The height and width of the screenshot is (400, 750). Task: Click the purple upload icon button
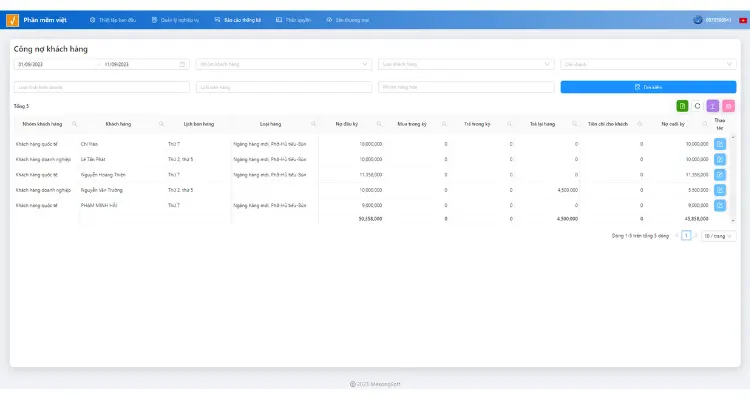tap(713, 106)
